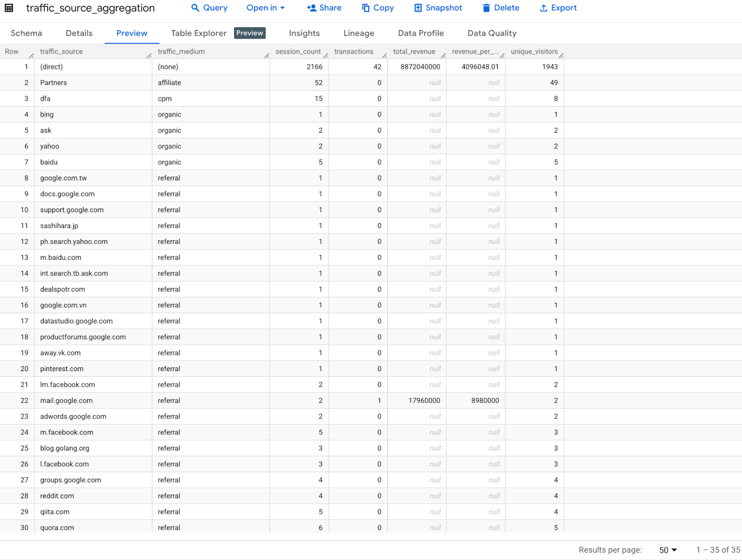The height and width of the screenshot is (560, 742).
Task: Click the Query magnifier icon
Action: click(195, 8)
